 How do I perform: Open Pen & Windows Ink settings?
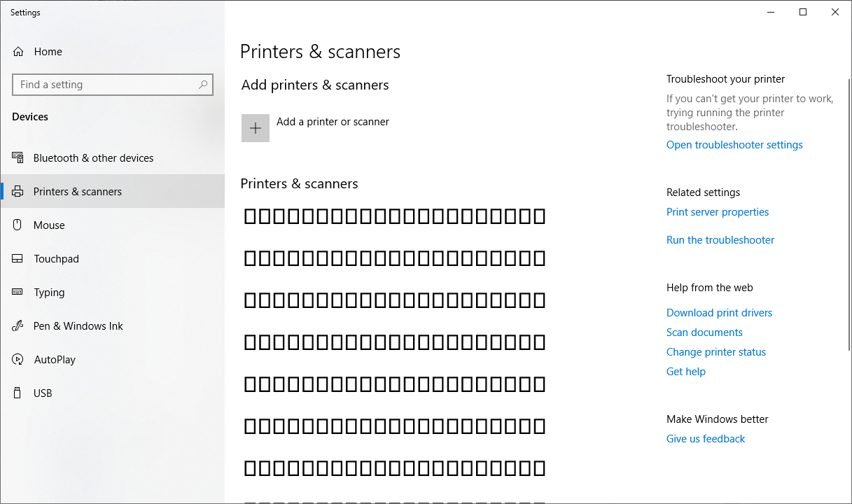click(x=78, y=326)
